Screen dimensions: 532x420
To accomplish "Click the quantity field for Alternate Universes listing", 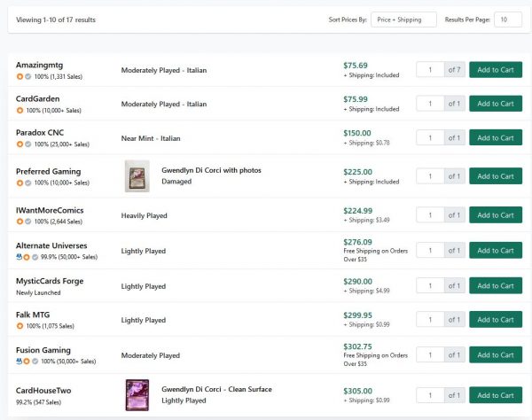I will pyautogui.click(x=430, y=250).
